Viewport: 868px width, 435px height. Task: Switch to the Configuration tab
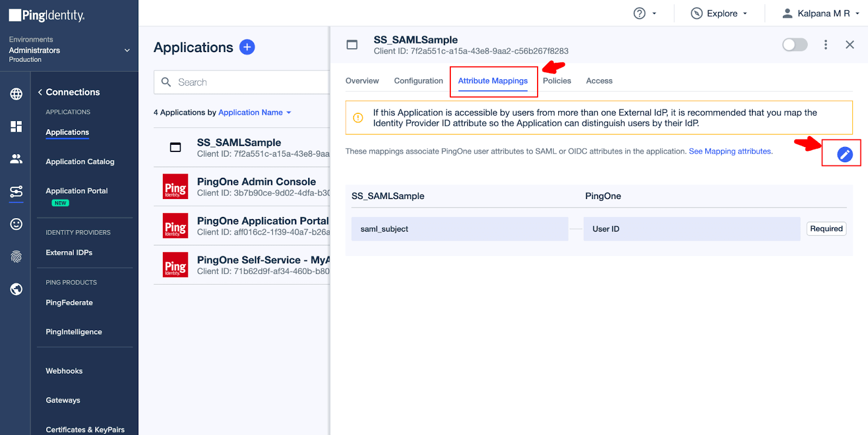click(418, 81)
